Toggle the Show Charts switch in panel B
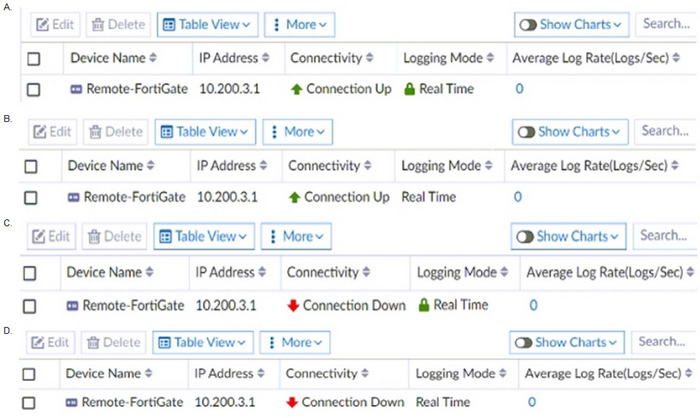This screenshot has height=418, width=700. pos(526,132)
